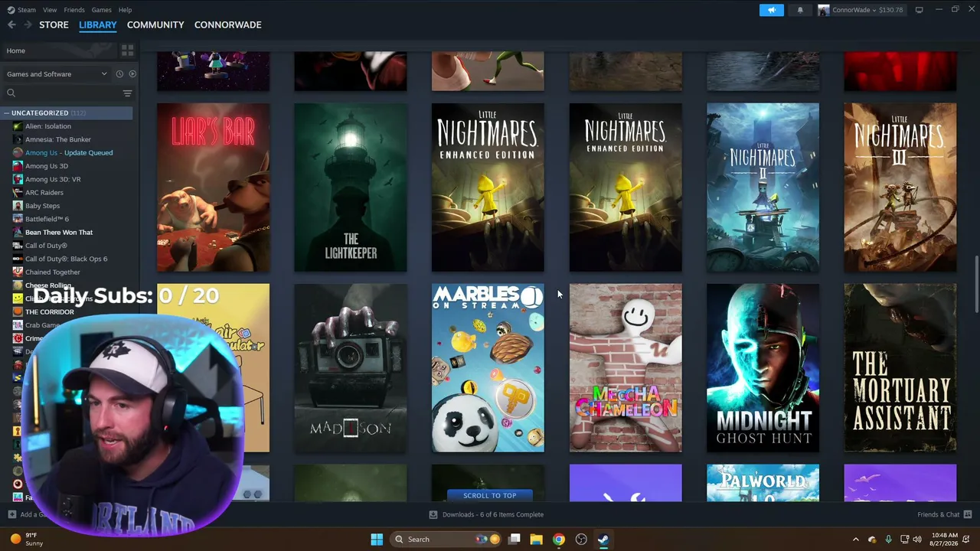980x551 pixels.
Task: Switch library to grid collections view
Action: point(127,51)
